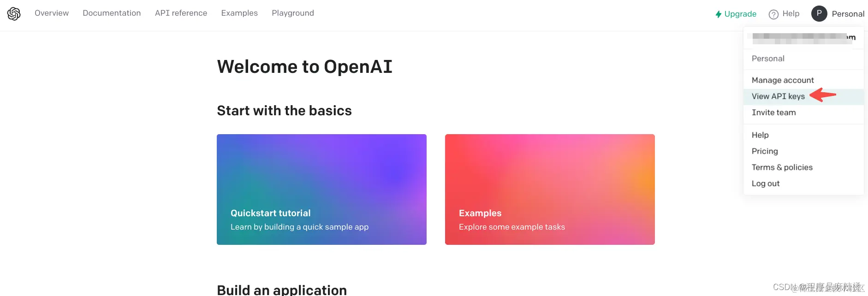Screen dimensions: 868x296
Task: Click 'Learn by building a quick sample app'
Action: click(x=299, y=227)
